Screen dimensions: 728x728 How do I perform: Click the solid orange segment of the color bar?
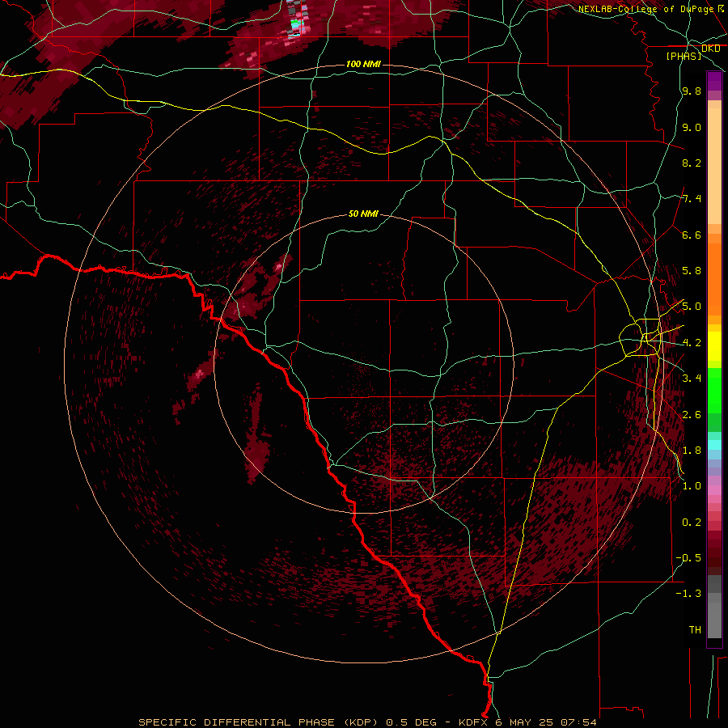pos(714,278)
